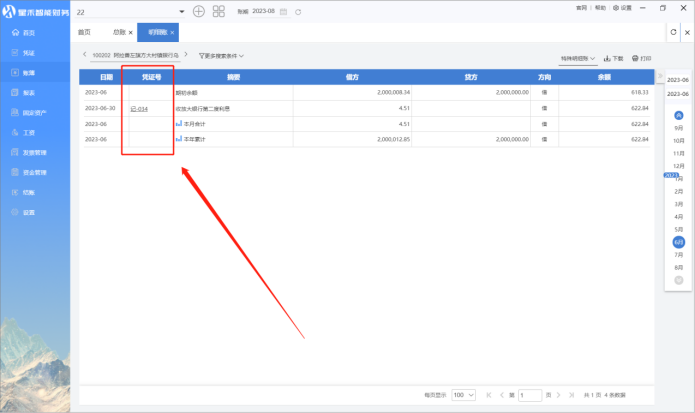Click the 帮助 link in title bar

click(x=600, y=7)
